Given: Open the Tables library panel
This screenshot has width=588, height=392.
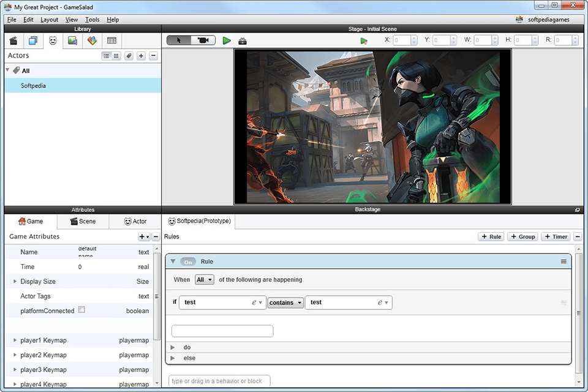Looking at the screenshot, I should 112,40.
